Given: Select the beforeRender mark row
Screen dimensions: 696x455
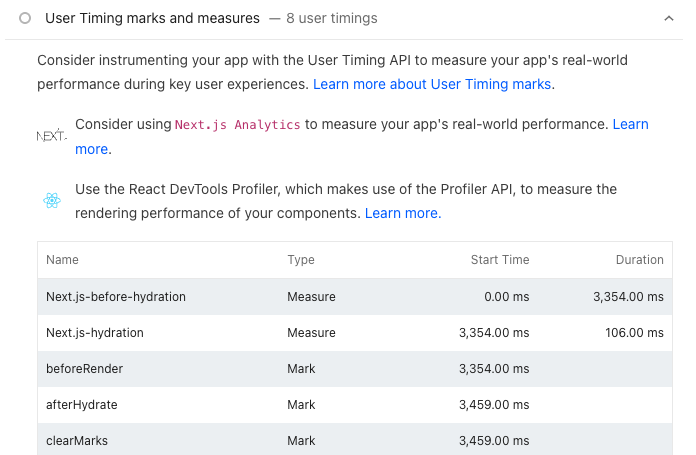Looking at the screenshot, I should (85, 369).
